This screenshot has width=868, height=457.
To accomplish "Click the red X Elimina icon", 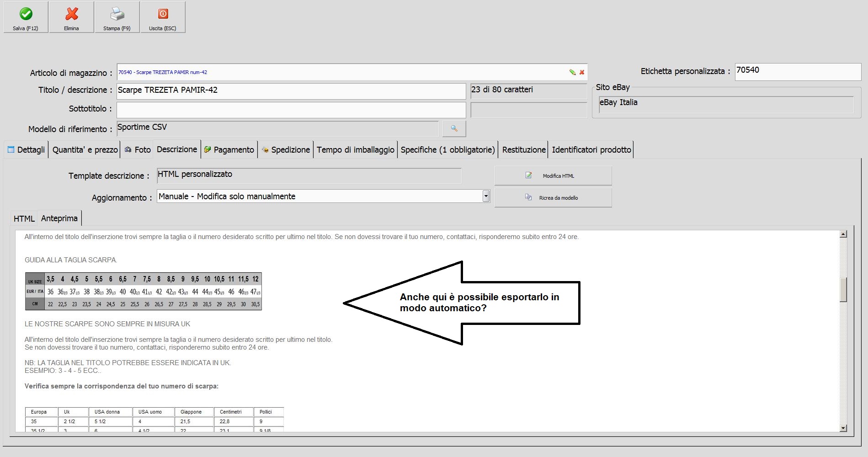I will pos(72,14).
